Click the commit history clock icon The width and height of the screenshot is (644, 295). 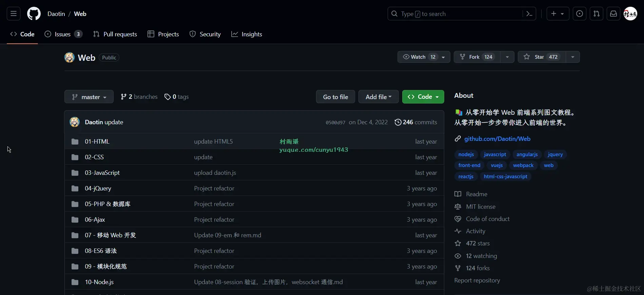pyautogui.click(x=398, y=122)
